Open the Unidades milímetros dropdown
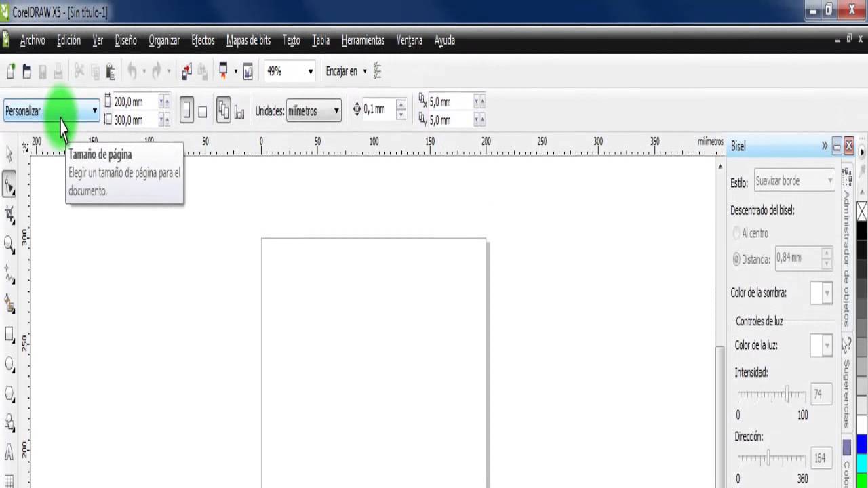Screen dimensions: 868x488 coord(314,111)
